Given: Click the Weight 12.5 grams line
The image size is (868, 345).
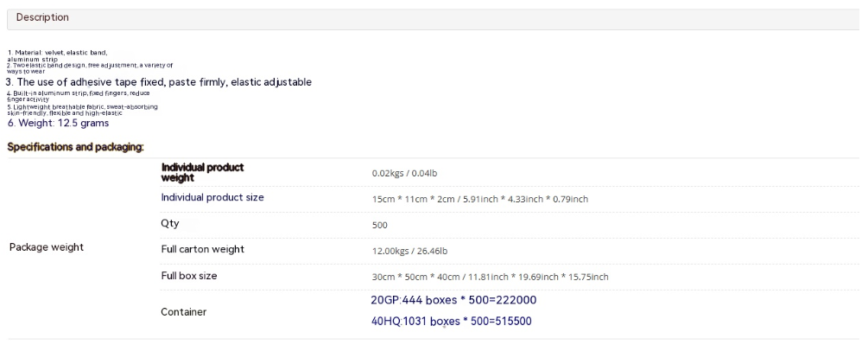Looking at the screenshot, I should coord(58,123).
